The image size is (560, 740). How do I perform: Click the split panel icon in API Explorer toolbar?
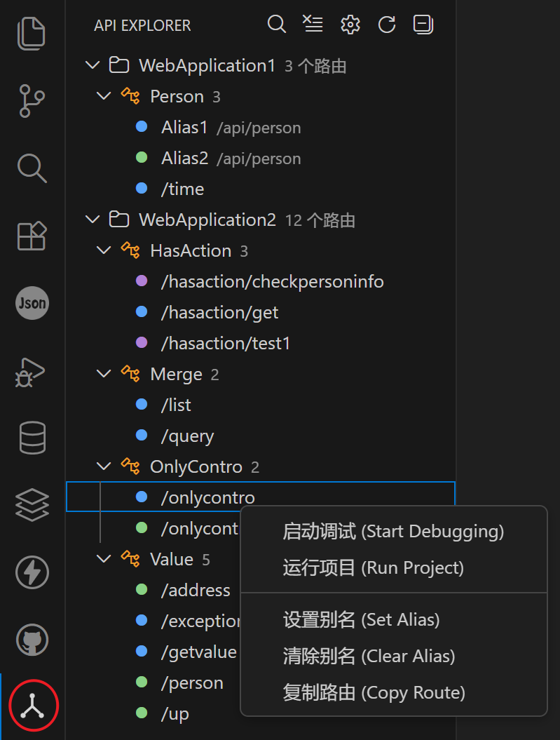coord(423,24)
